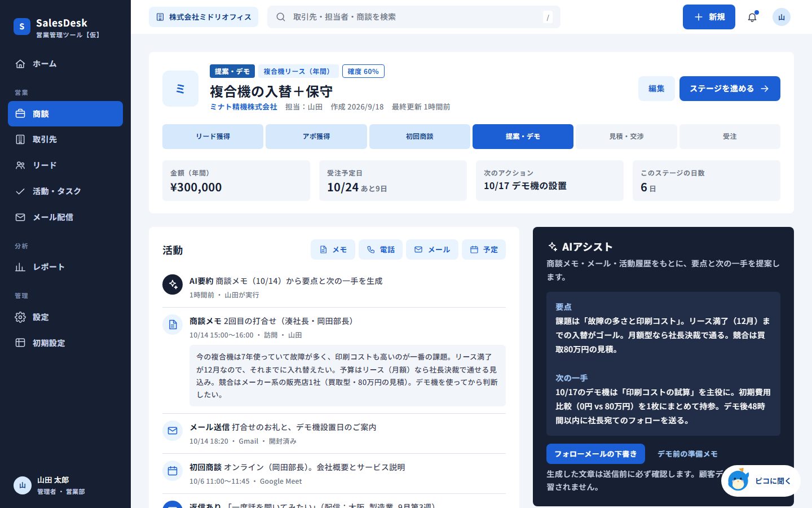Open 商談 in the sidebar
The height and width of the screenshot is (508, 812).
pyautogui.click(x=65, y=113)
